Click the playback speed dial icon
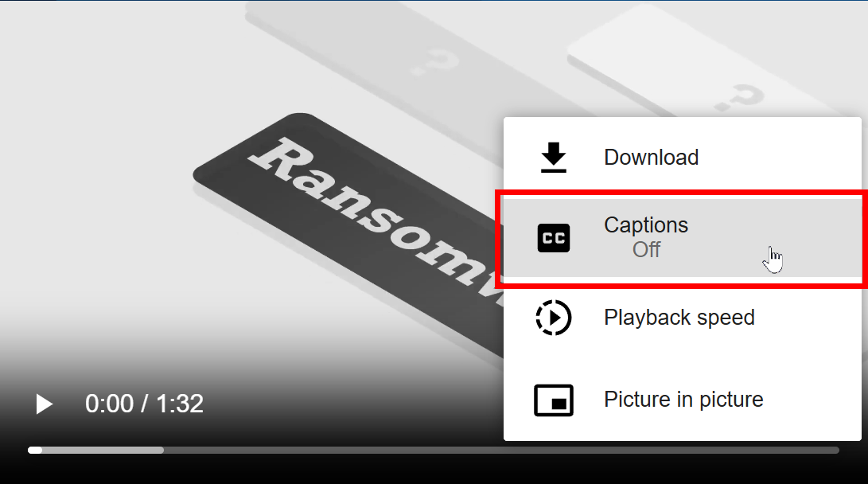 554,318
